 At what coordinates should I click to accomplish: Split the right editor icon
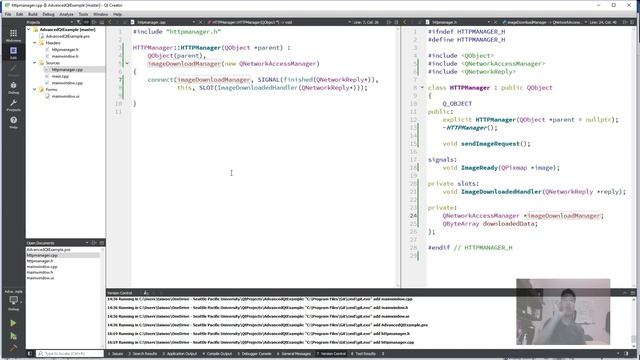point(625,22)
